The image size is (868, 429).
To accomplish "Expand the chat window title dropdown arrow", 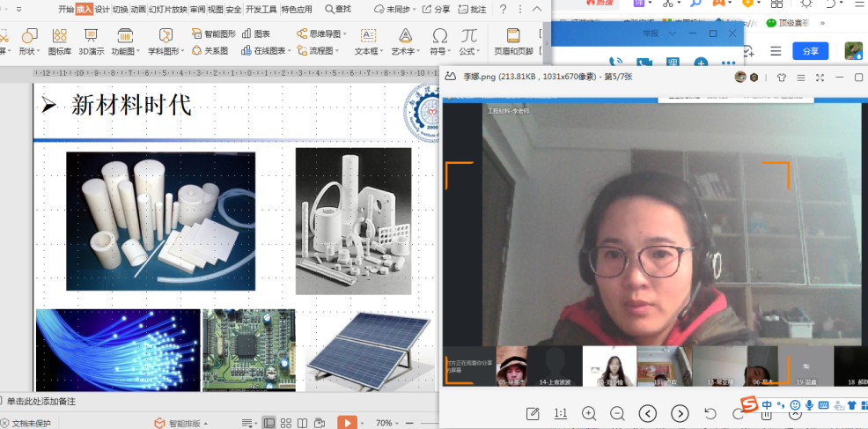I will [673, 33].
